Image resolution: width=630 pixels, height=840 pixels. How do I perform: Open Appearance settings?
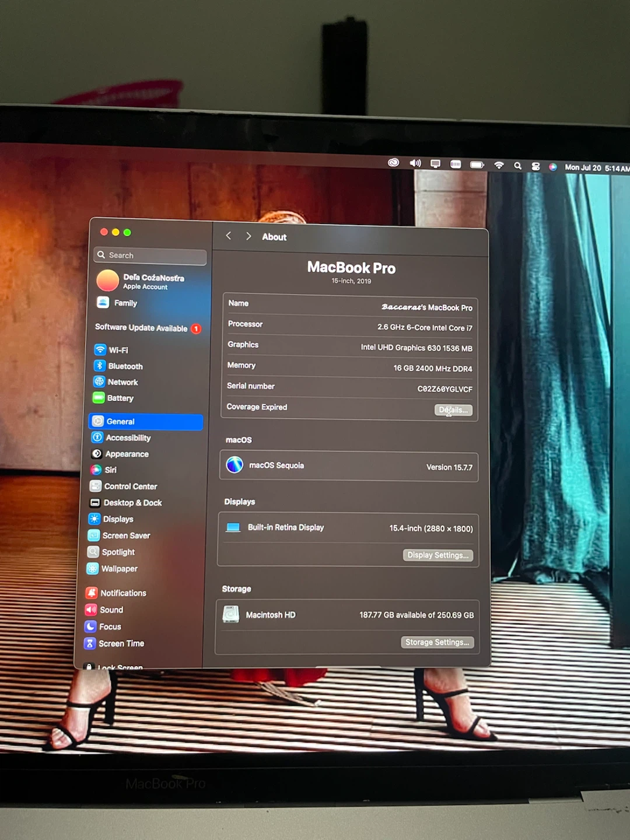point(120,454)
